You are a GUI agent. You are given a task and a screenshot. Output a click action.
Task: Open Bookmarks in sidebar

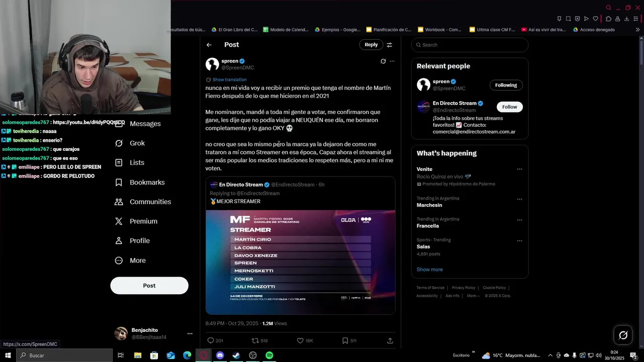point(140,183)
